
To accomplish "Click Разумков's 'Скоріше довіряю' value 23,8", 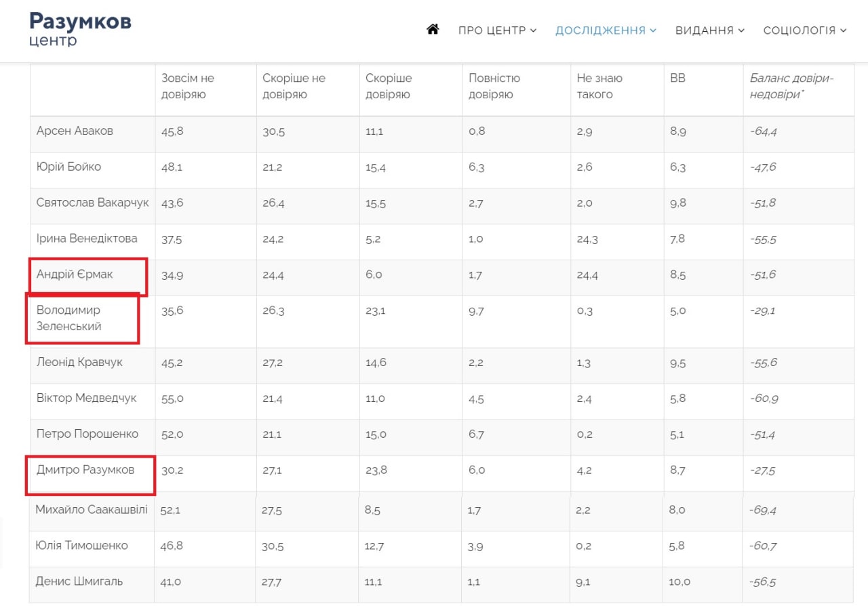I will tap(376, 470).
